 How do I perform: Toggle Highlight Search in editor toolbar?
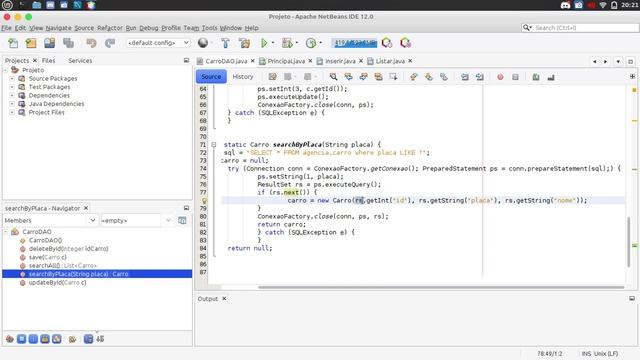tap(378, 77)
